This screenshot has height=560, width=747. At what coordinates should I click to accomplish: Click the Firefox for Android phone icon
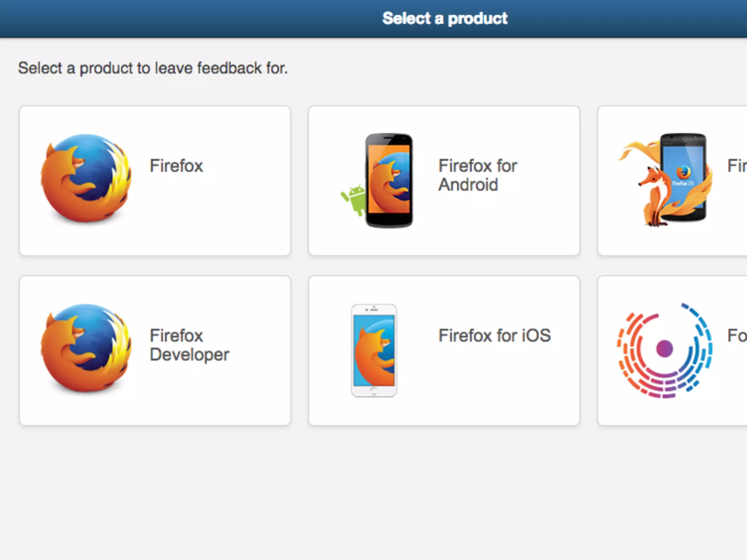click(378, 180)
